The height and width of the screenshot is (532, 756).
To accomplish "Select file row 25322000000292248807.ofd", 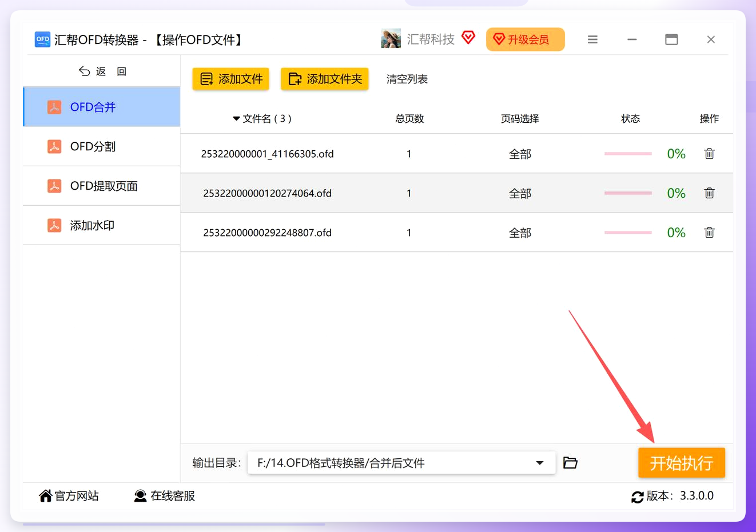I will point(457,233).
